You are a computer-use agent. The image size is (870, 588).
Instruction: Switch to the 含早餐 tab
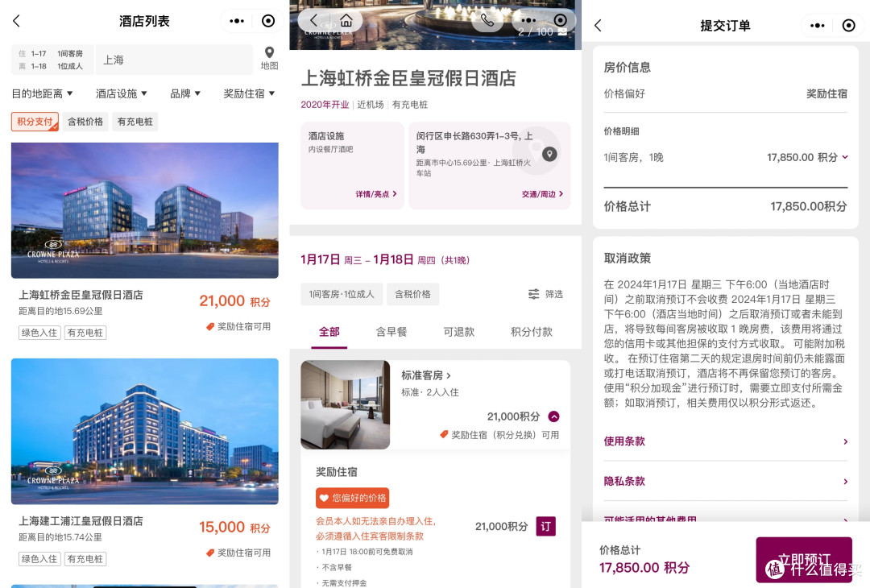391,332
